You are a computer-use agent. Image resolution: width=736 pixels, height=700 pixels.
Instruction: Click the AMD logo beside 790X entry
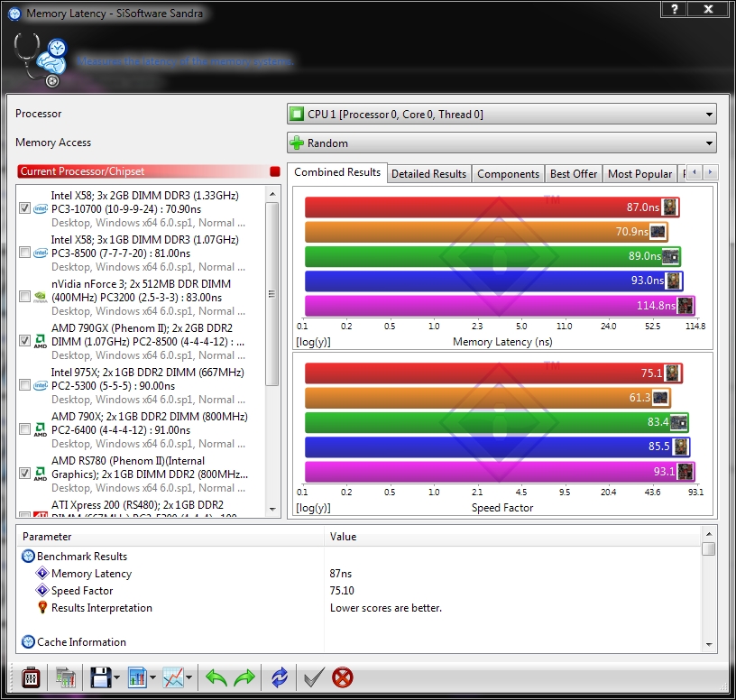(x=41, y=429)
